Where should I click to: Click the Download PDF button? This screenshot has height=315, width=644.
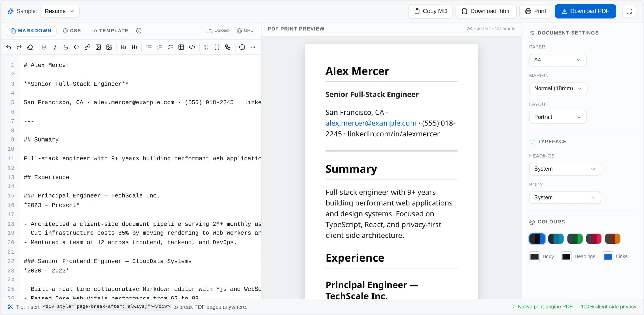point(585,11)
